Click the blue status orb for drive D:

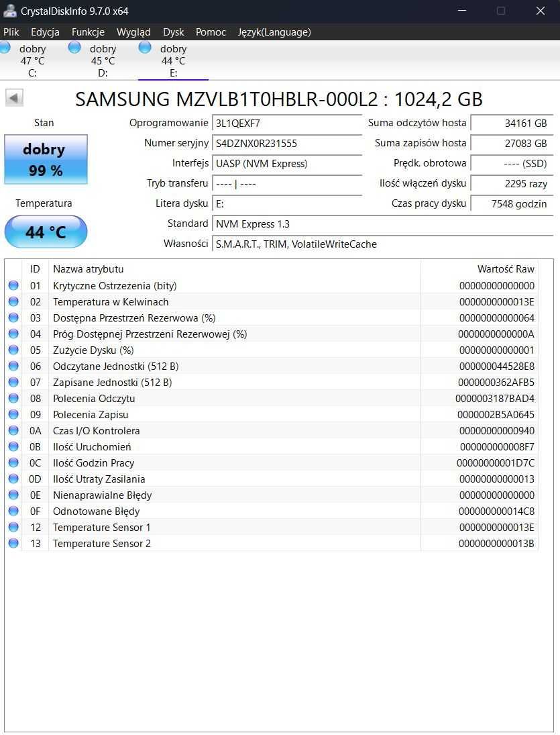coord(74,48)
